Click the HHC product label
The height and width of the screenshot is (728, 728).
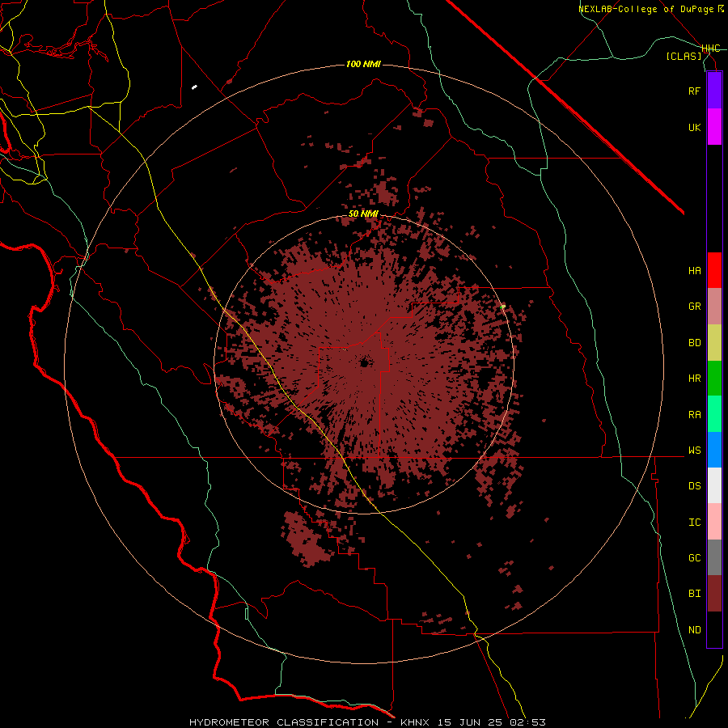click(710, 49)
